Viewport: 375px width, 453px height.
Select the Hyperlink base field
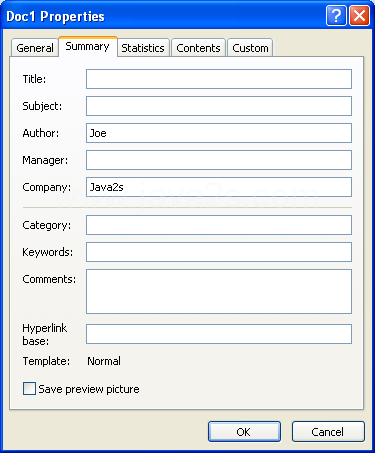pyautogui.click(x=219, y=334)
